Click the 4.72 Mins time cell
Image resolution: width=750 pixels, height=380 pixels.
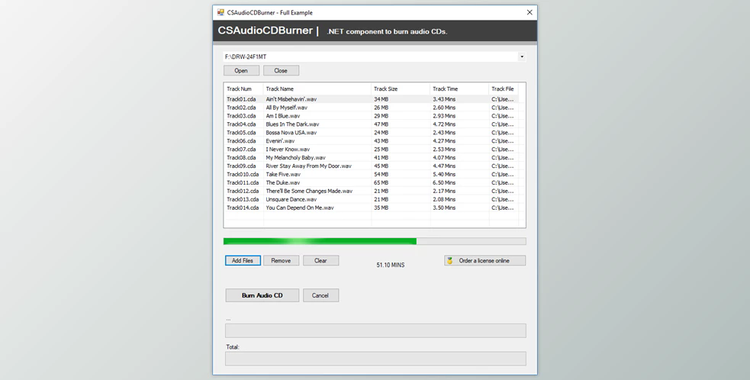click(x=444, y=124)
